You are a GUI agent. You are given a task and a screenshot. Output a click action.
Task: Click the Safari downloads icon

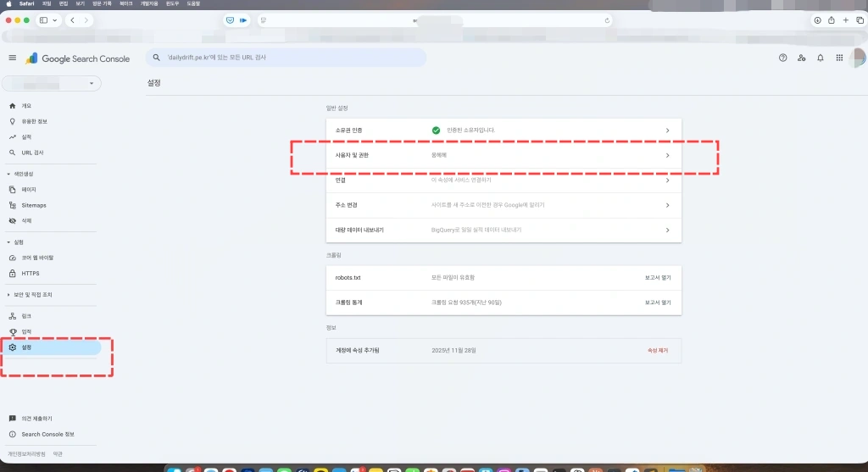(817, 19)
